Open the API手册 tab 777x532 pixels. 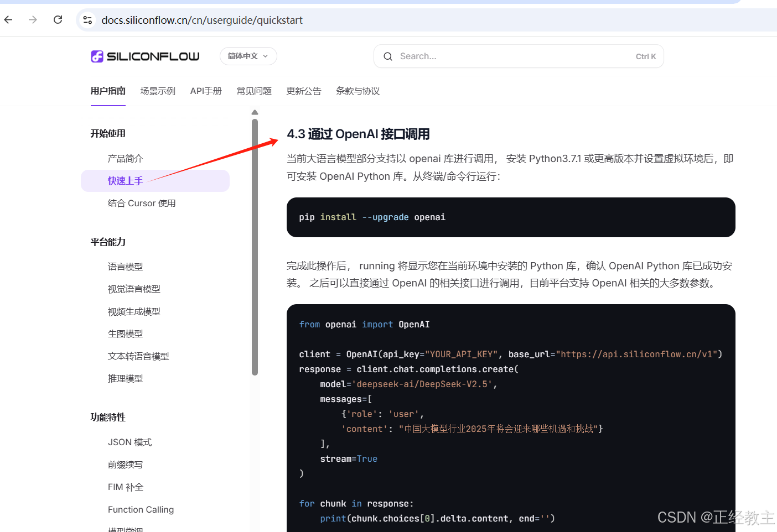pos(206,91)
